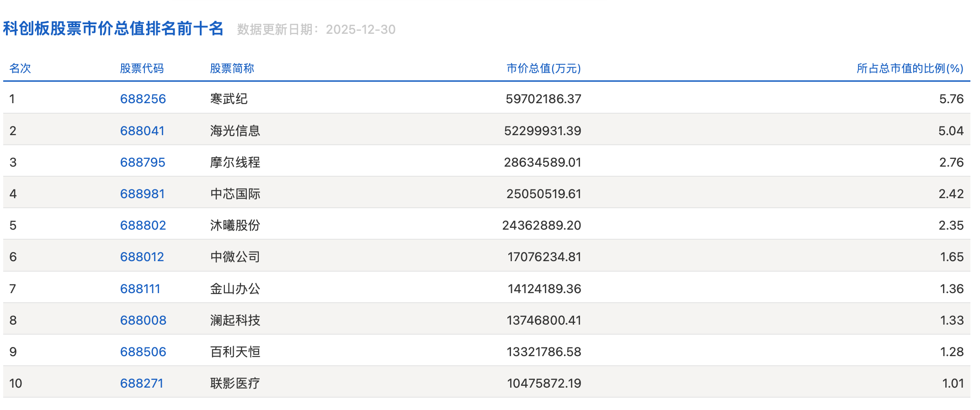This screenshot has height=410, width=980.
Task: Click the 688795 stock code link
Action: pos(143,162)
